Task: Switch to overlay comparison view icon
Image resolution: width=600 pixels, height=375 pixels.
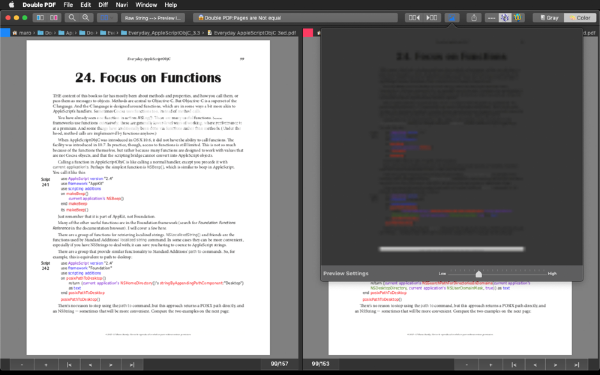Action: [54, 18]
